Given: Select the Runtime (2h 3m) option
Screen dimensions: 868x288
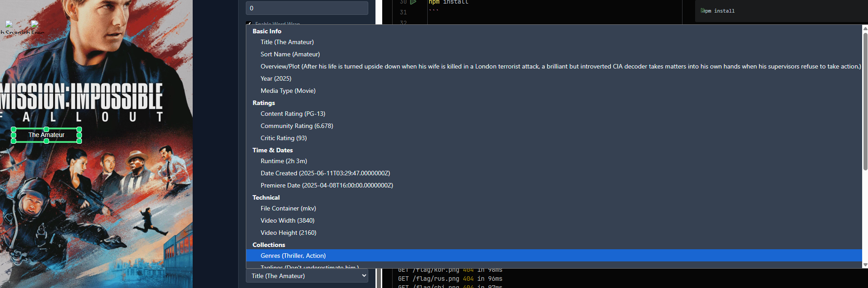Looking at the screenshot, I should tap(554, 161).
